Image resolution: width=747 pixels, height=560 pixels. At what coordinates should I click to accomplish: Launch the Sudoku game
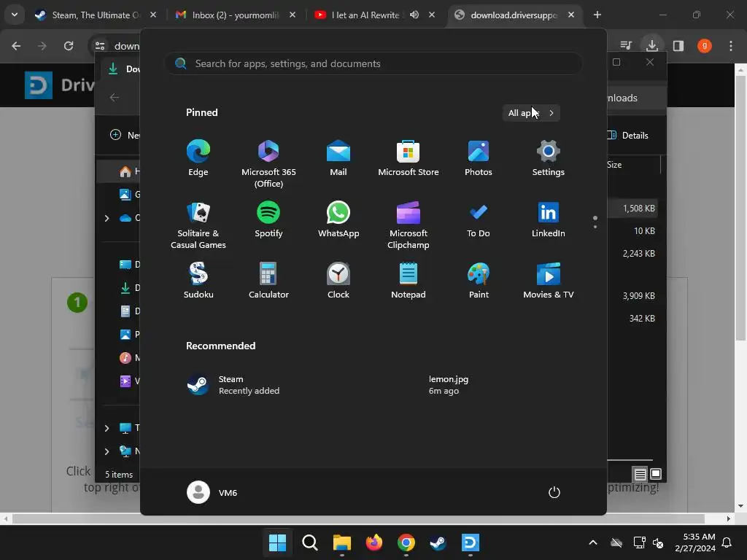pyautogui.click(x=198, y=281)
